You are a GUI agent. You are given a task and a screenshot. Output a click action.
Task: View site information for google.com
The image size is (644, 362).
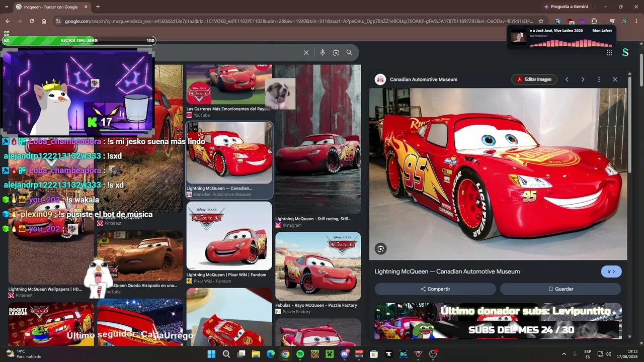[58, 21]
